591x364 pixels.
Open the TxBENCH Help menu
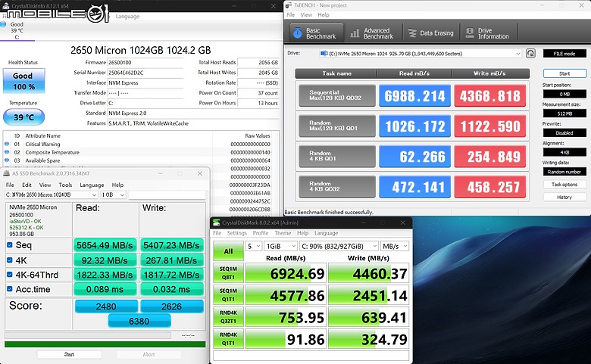[x=324, y=14]
